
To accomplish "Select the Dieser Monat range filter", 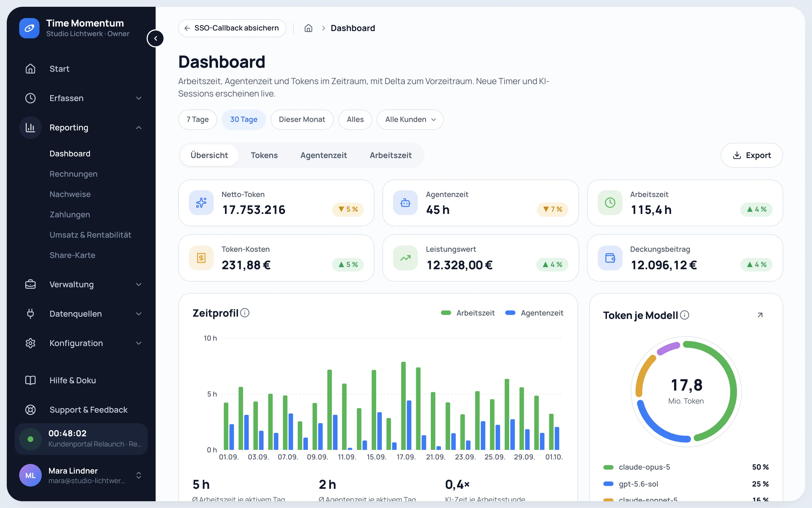I will pyautogui.click(x=302, y=120).
